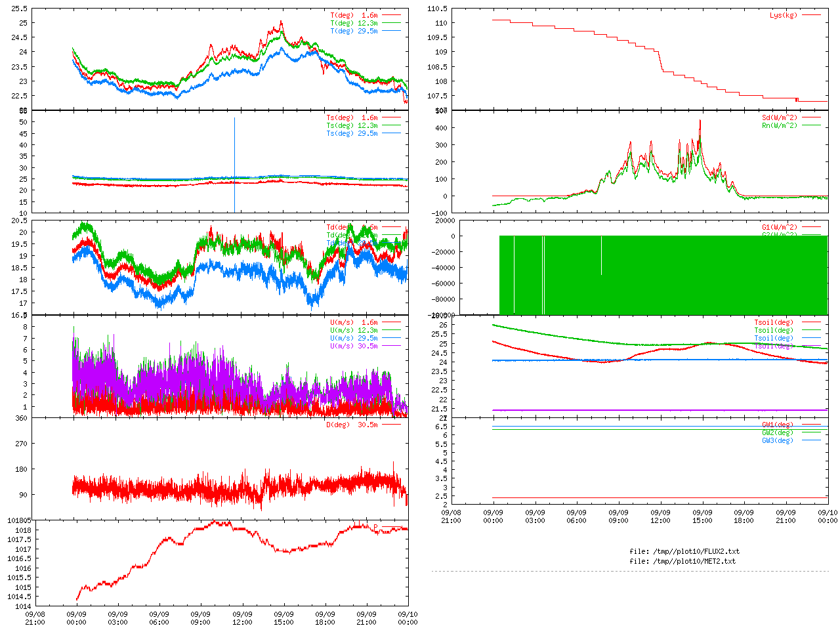Click the '21.5' soil temperature axis label
The height and width of the screenshot is (630, 840).
click(x=440, y=409)
